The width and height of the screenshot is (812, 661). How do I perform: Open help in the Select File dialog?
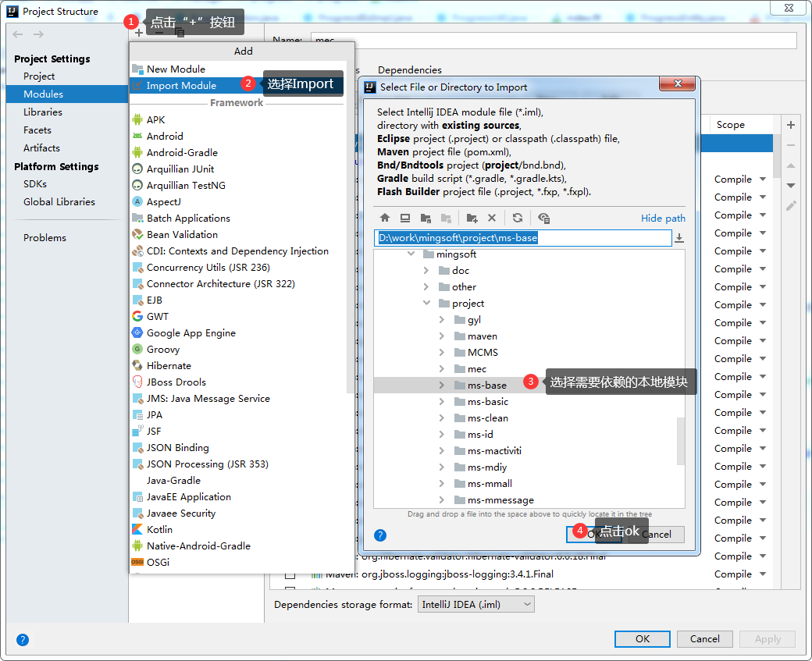pos(380,535)
